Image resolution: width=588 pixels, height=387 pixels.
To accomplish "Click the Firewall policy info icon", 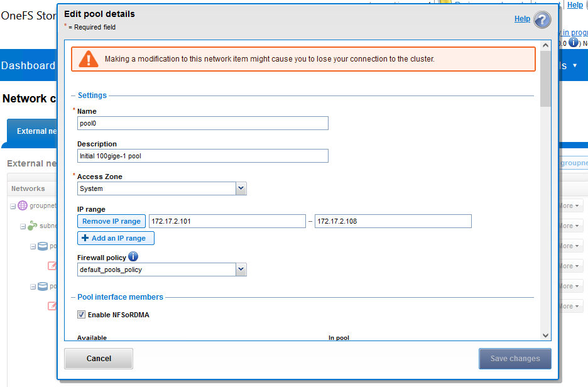I will click(x=133, y=256).
